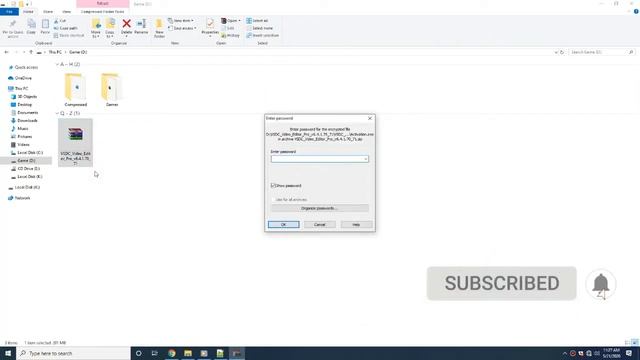Image resolution: width=640 pixels, height=360 pixels.
Task: Select the Games folder
Action: [x=111, y=89]
